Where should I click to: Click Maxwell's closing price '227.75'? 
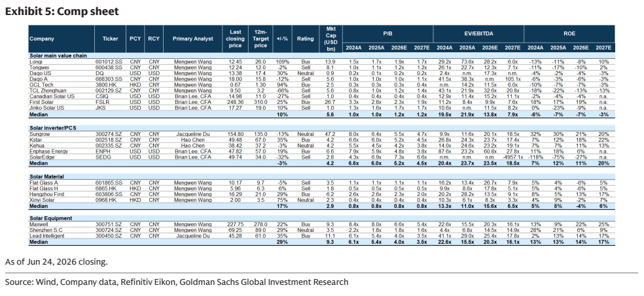click(x=236, y=225)
